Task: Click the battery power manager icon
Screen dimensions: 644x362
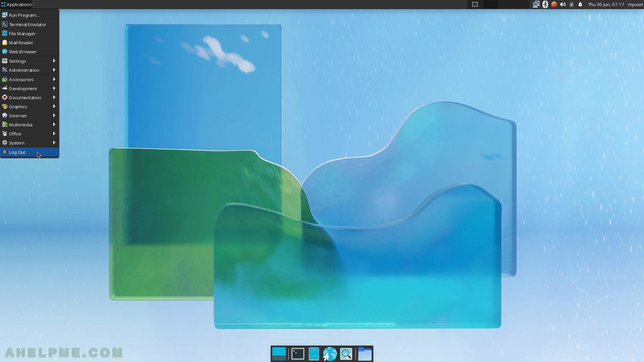Action: point(571,4)
